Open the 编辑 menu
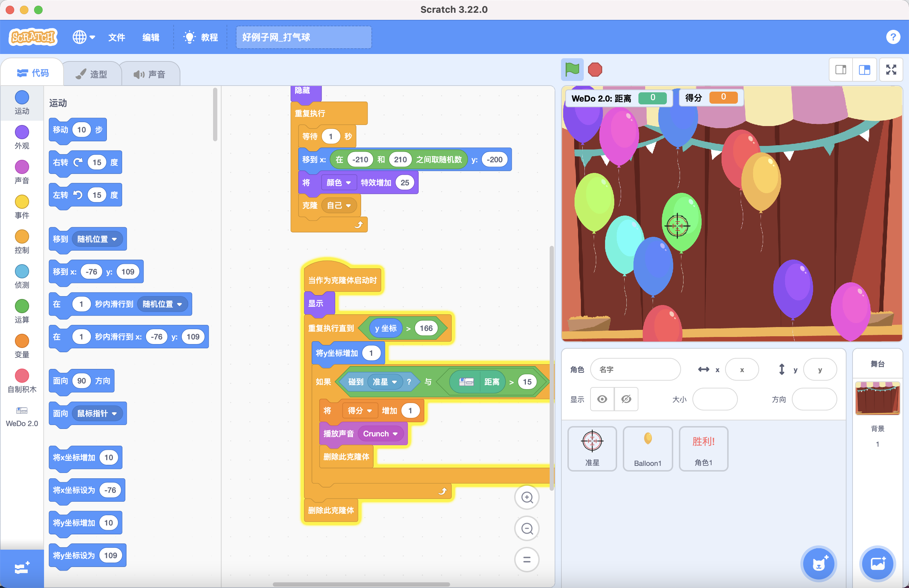Image resolution: width=909 pixels, height=588 pixels. (151, 37)
